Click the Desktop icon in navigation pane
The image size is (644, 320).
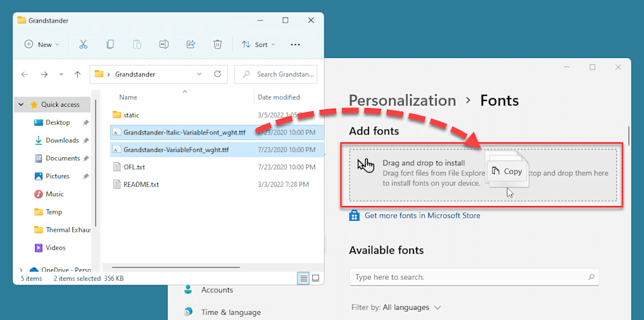point(39,122)
